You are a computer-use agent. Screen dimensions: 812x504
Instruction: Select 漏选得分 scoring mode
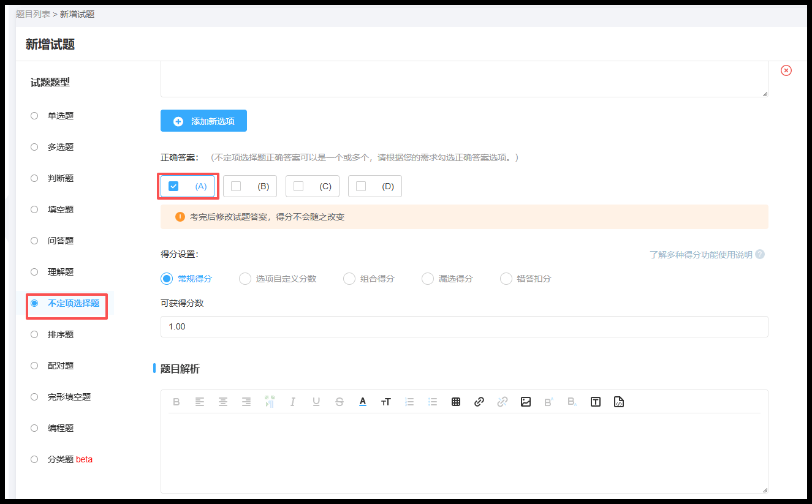[x=447, y=279]
